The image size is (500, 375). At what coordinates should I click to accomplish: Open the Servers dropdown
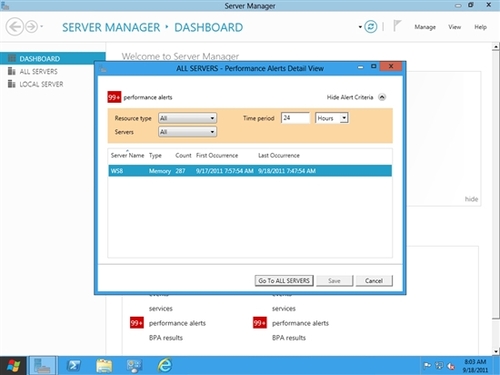click(187, 132)
